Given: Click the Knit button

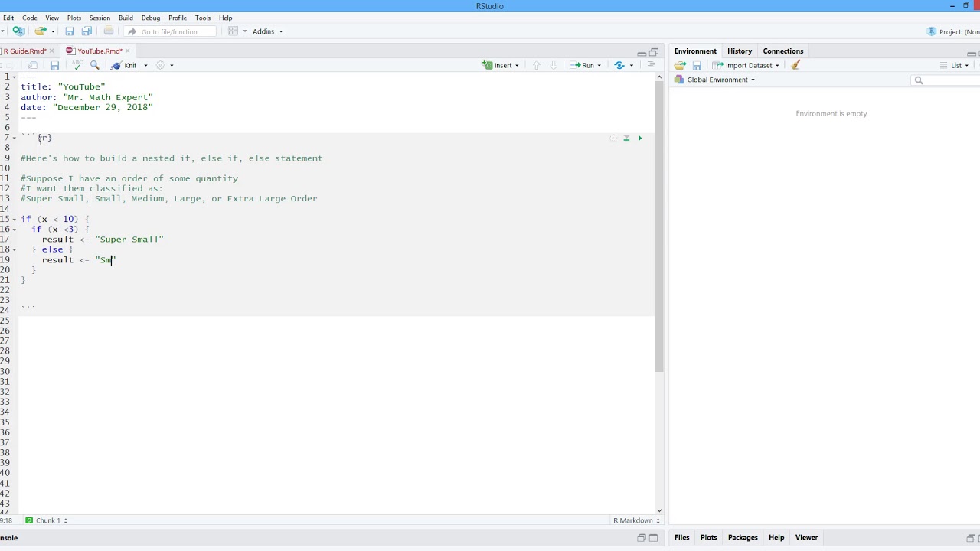Looking at the screenshot, I should click(x=125, y=65).
